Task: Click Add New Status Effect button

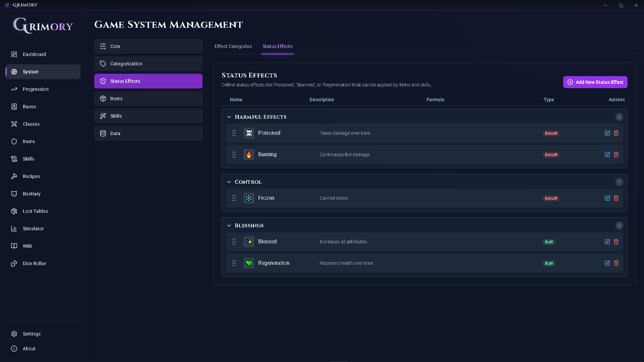Action: pyautogui.click(x=595, y=82)
